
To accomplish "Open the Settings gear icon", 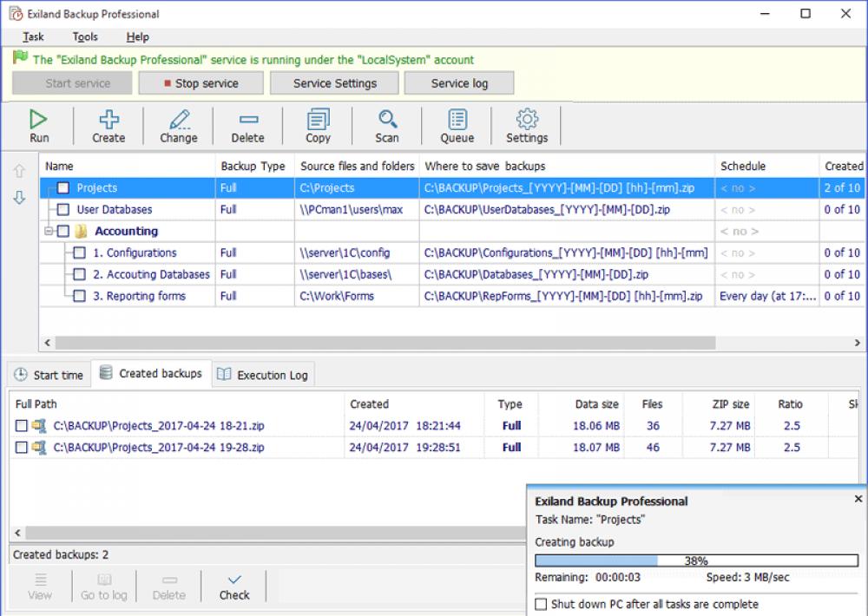I will pos(527,125).
